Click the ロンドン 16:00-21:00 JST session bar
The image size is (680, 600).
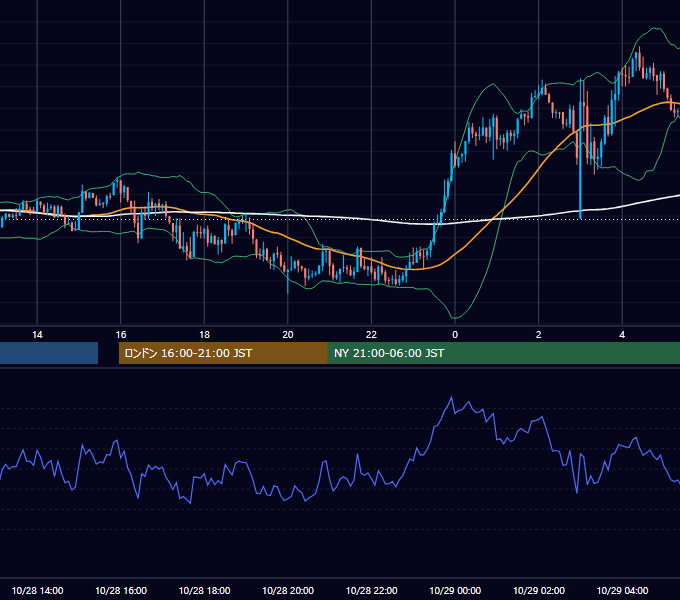pyautogui.click(x=223, y=353)
